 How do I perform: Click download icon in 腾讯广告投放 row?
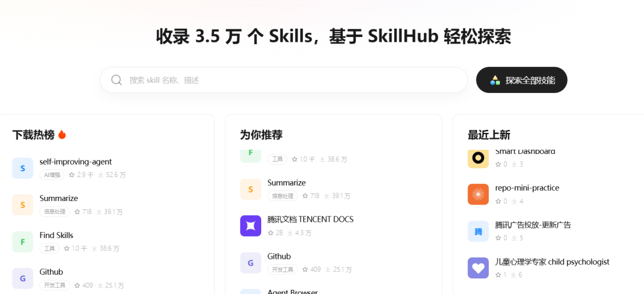513,238
